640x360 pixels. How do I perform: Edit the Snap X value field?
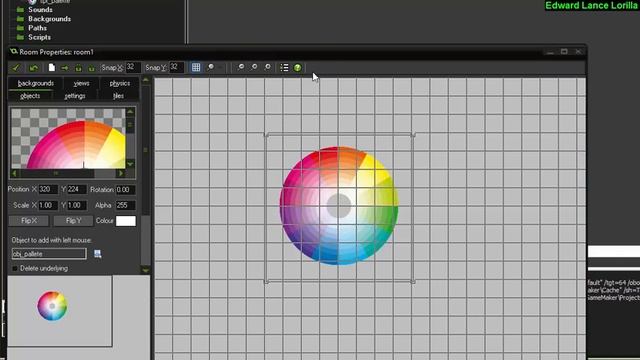pyautogui.click(x=133, y=67)
